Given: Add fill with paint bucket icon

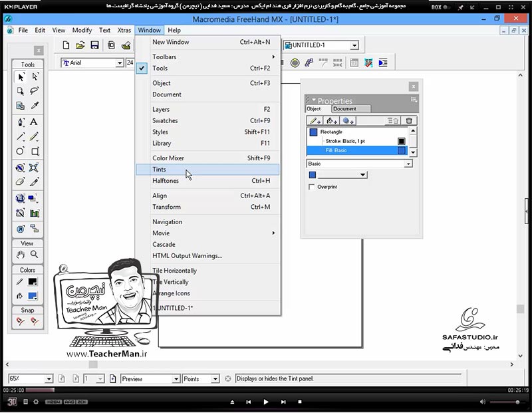Looking at the screenshot, I should (x=331, y=120).
